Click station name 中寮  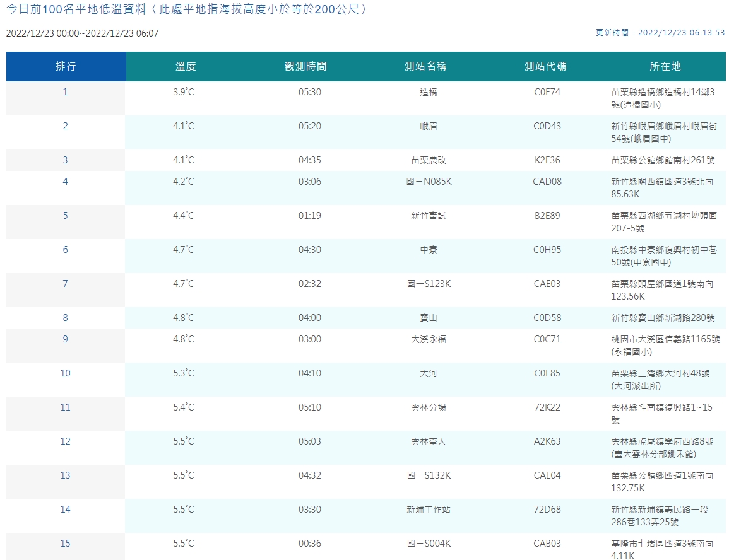pos(428,250)
